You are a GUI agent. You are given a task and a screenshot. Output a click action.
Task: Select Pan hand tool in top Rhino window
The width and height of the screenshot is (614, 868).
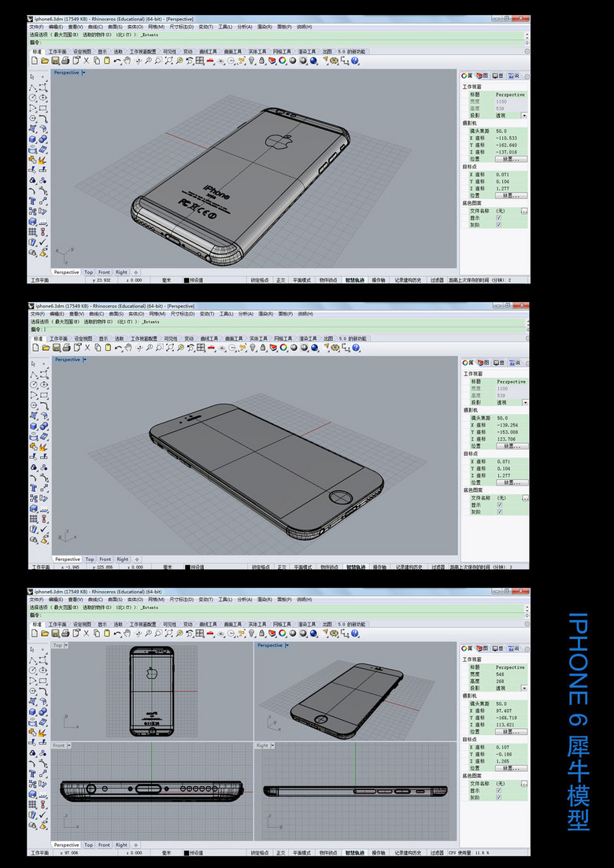click(128, 61)
